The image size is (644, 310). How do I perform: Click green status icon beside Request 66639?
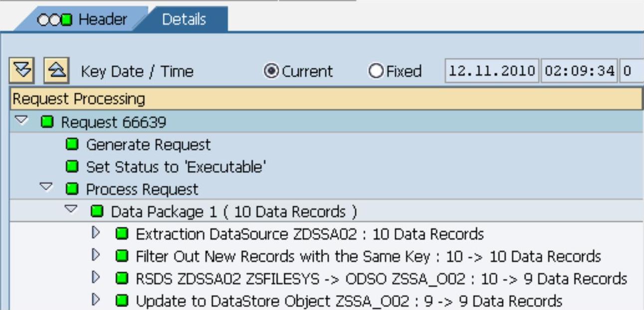coord(48,122)
